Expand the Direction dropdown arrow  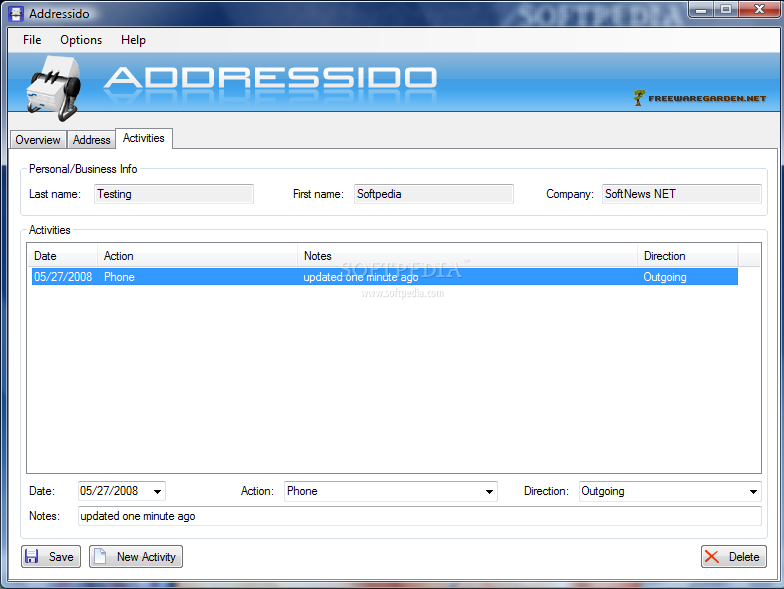(x=753, y=492)
